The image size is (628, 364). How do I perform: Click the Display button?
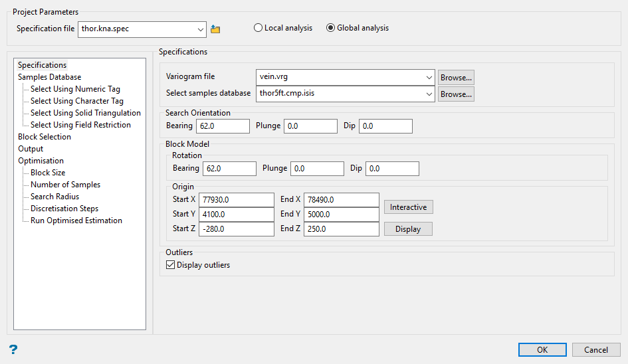pos(408,229)
